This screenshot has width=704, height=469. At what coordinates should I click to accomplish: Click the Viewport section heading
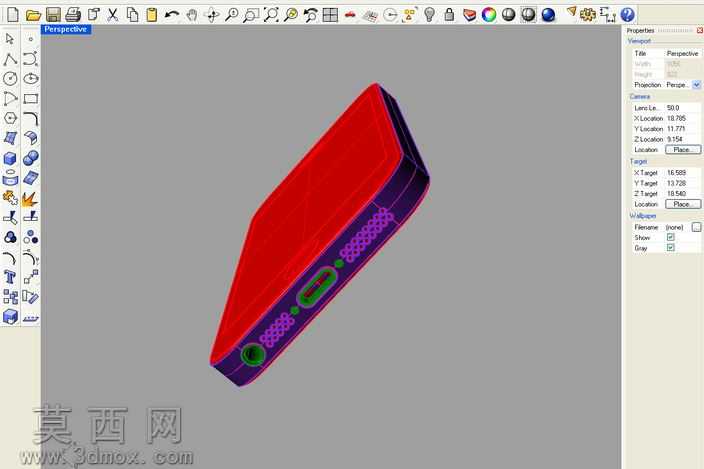639,41
